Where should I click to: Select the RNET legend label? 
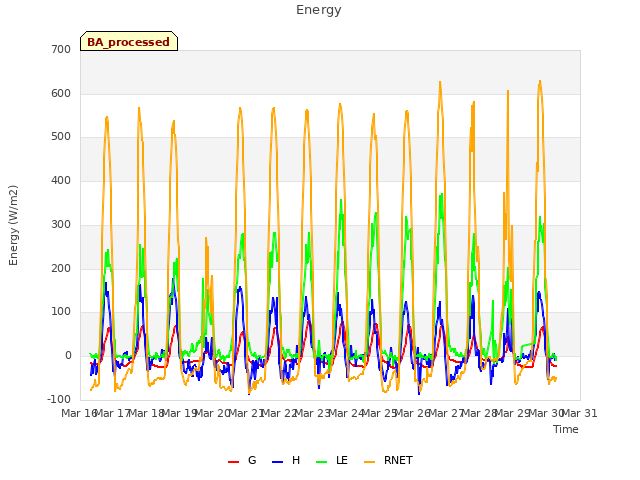pyautogui.click(x=398, y=460)
